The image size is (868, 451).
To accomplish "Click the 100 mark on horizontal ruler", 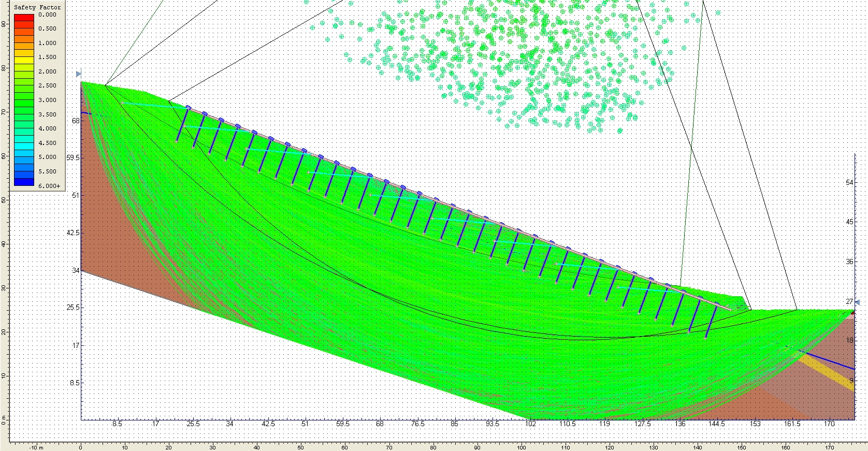I will [522, 447].
